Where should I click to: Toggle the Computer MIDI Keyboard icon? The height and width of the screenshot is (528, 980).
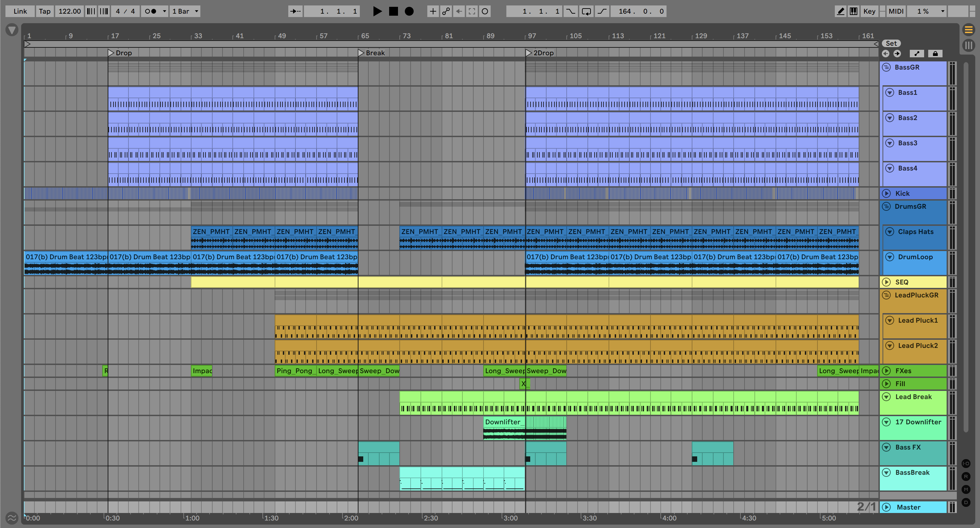[x=854, y=11]
